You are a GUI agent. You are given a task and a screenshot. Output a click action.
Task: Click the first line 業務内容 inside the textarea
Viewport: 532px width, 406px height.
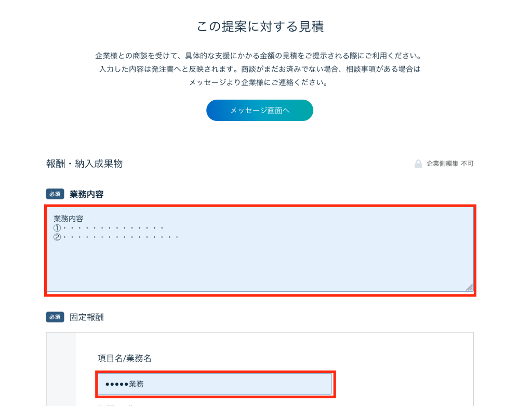(x=69, y=219)
